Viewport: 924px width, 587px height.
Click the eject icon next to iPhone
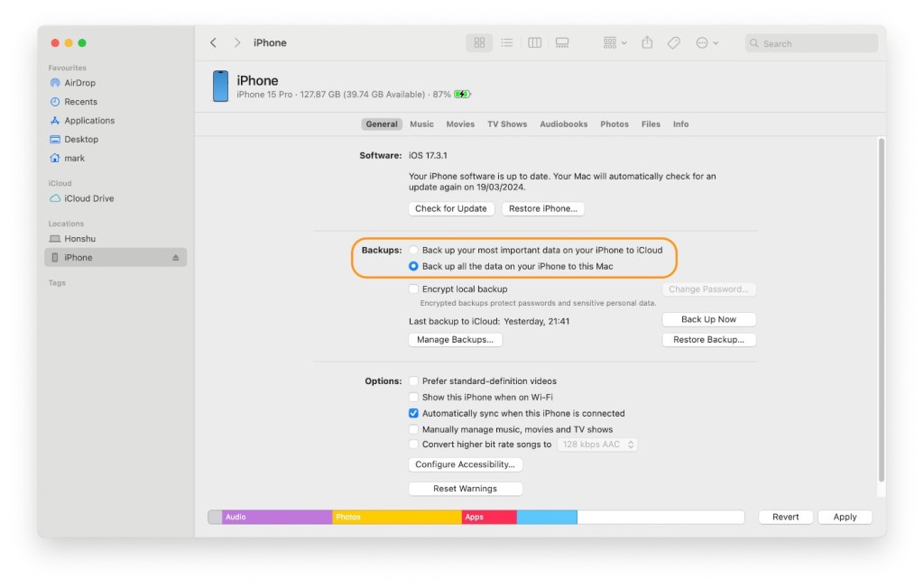(x=176, y=258)
